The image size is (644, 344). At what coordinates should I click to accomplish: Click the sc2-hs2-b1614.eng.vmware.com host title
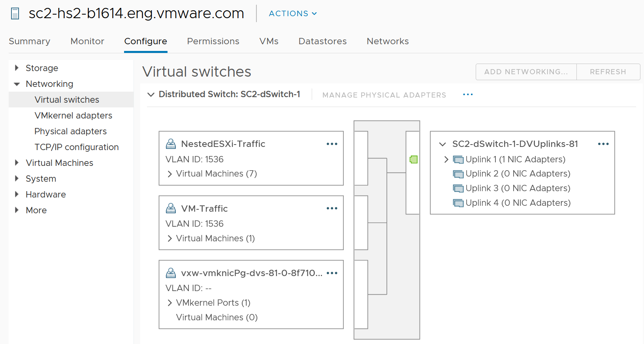click(x=136, y=13)
